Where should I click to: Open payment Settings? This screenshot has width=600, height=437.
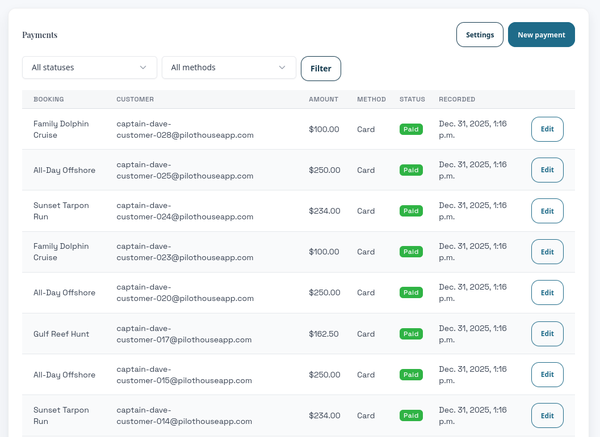coord(480,35)
